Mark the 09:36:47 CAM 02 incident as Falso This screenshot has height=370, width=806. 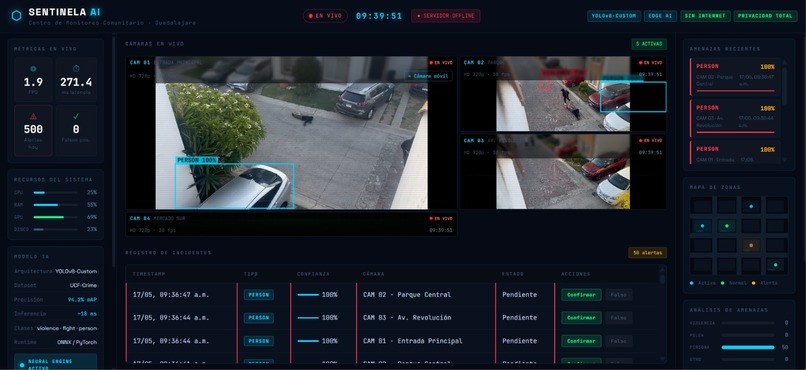point(618,295)
